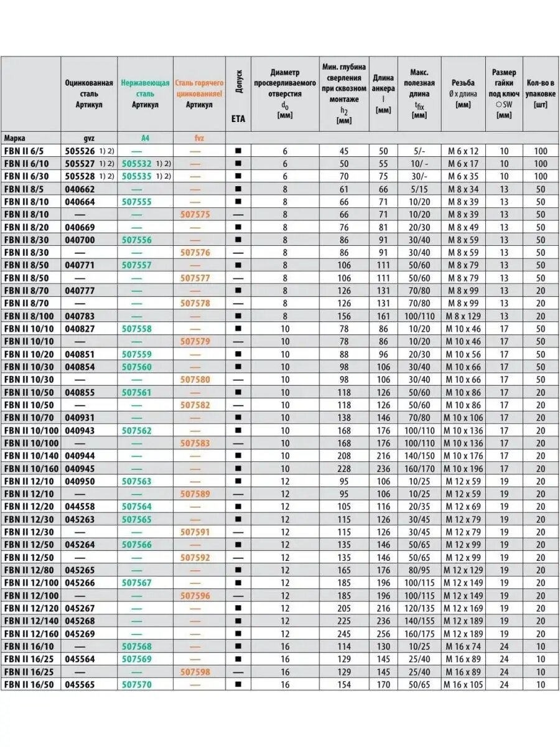Select article number 040771
Viewport: 560px width, 747px height.
click(x=80, y=265)
